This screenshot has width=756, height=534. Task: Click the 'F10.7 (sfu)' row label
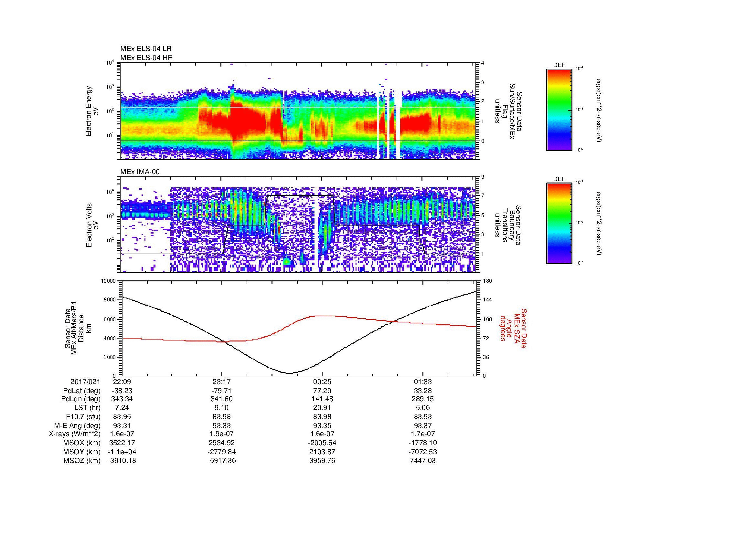coord(83,417)
